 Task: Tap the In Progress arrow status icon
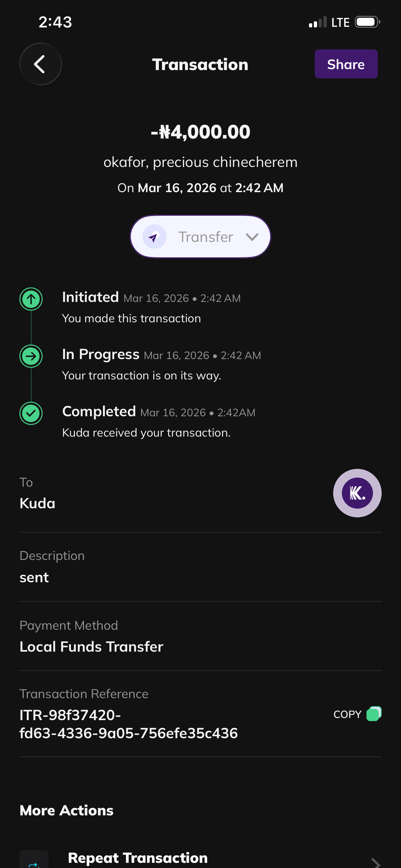pos(31,356)
